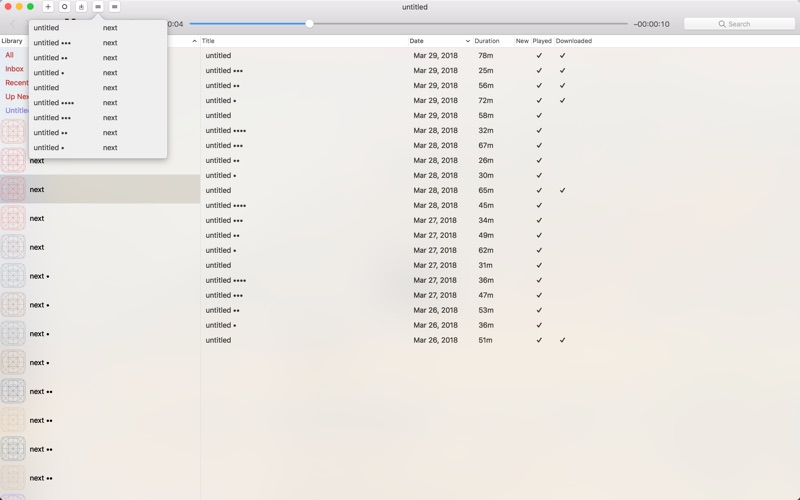Click the toolbar button anchoring the open popover
The width and height of the screenshot is (800, 500).
98,7
